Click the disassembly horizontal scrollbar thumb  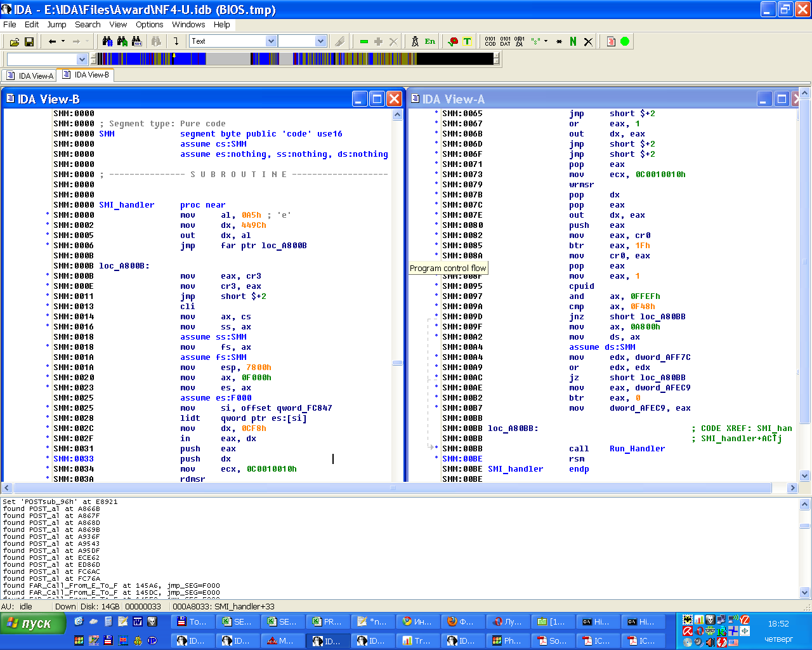(392, 488)
